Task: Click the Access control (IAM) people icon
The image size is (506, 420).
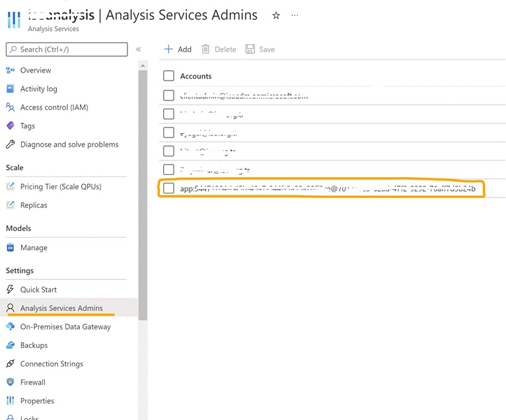Action: (10, 108)
